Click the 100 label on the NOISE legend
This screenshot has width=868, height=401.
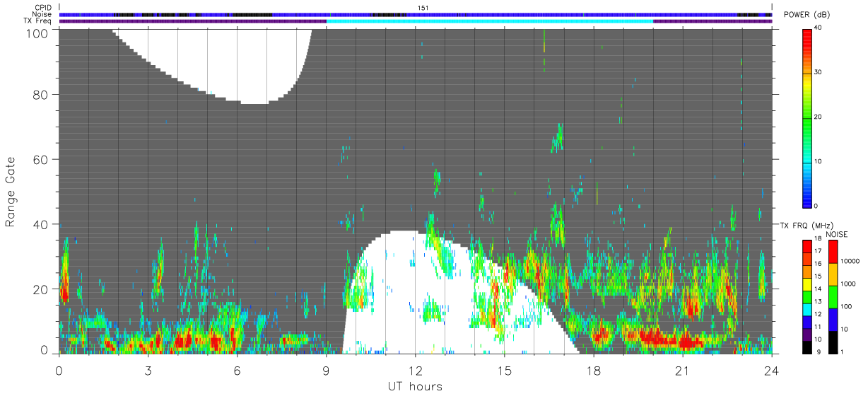pos(847,306)
